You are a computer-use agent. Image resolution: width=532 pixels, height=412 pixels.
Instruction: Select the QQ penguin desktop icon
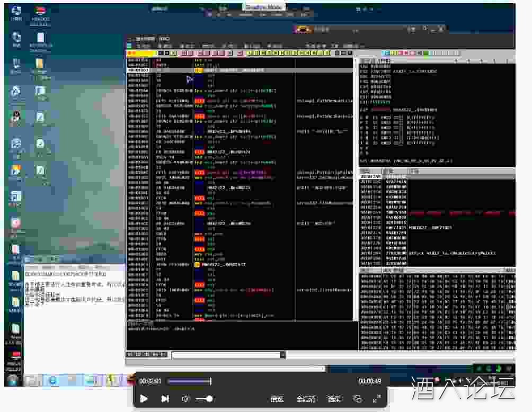coord(16,118)
